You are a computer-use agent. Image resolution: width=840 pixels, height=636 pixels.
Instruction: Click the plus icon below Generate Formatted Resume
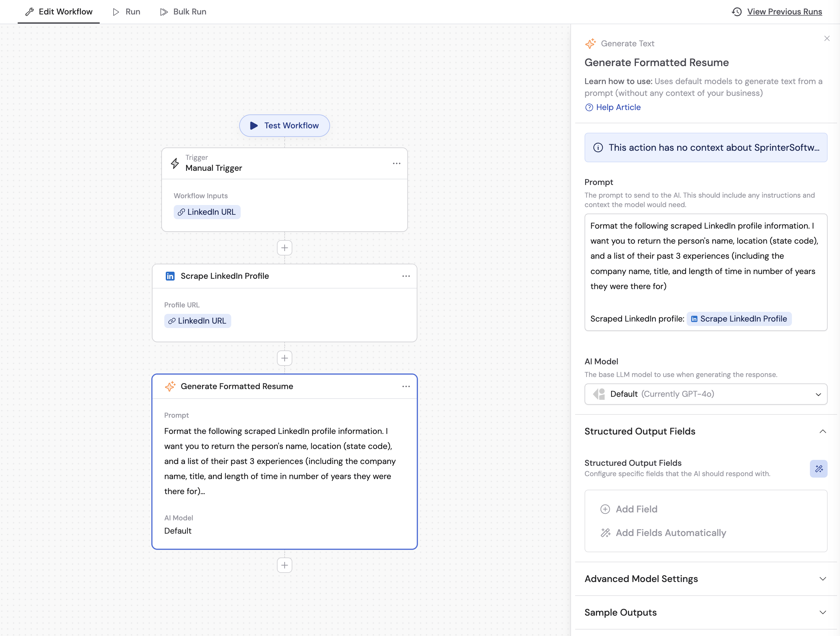pos(284,565)
